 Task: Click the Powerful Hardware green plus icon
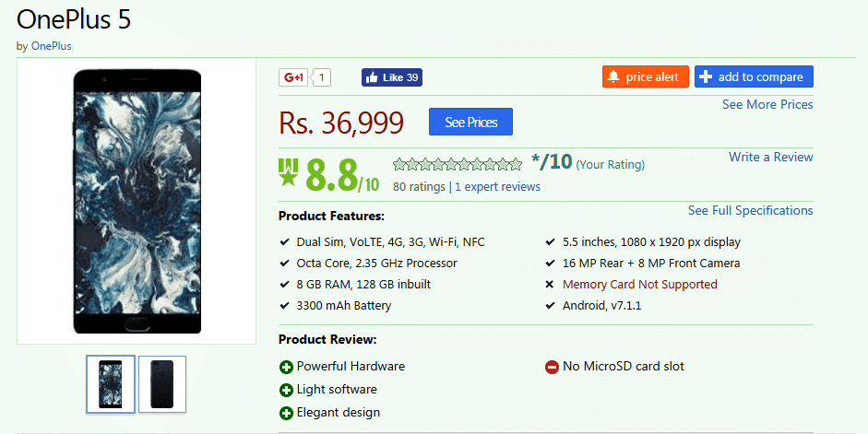click(x=286, y=367)
